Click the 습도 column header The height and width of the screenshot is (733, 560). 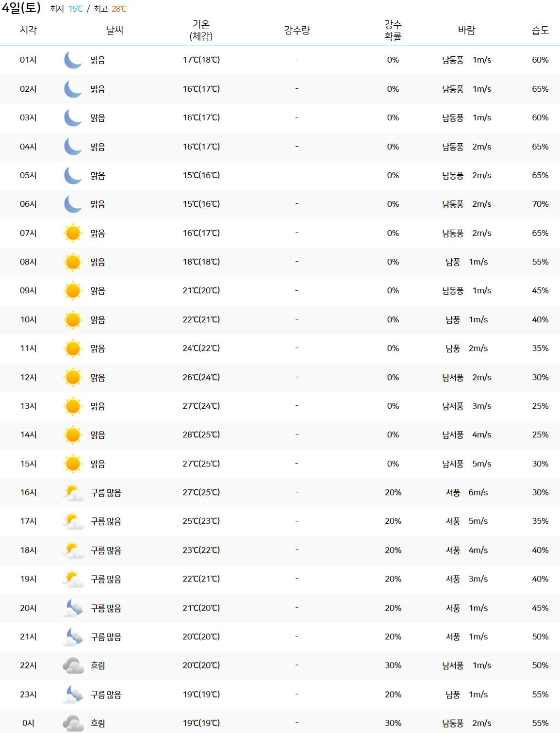coord(540,30)
